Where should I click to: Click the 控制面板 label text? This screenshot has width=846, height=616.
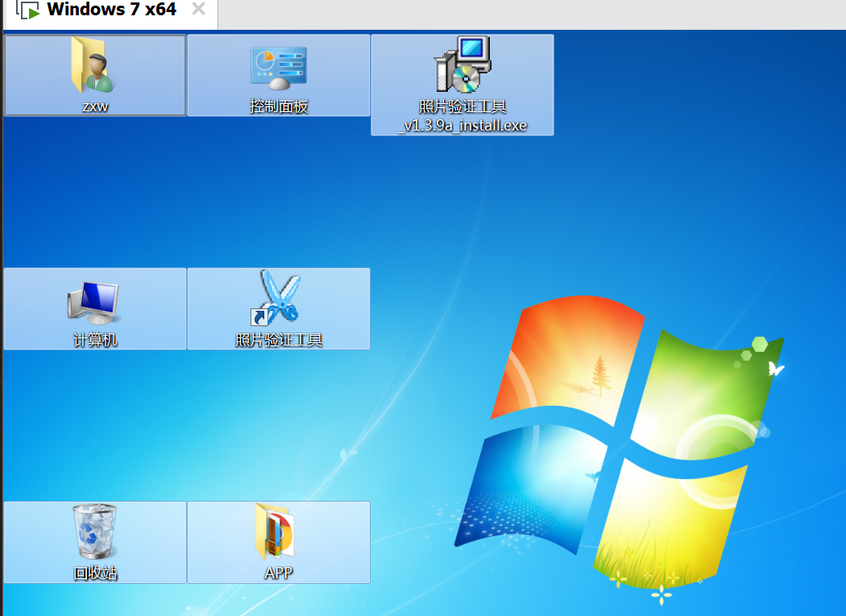pos(279,106)
